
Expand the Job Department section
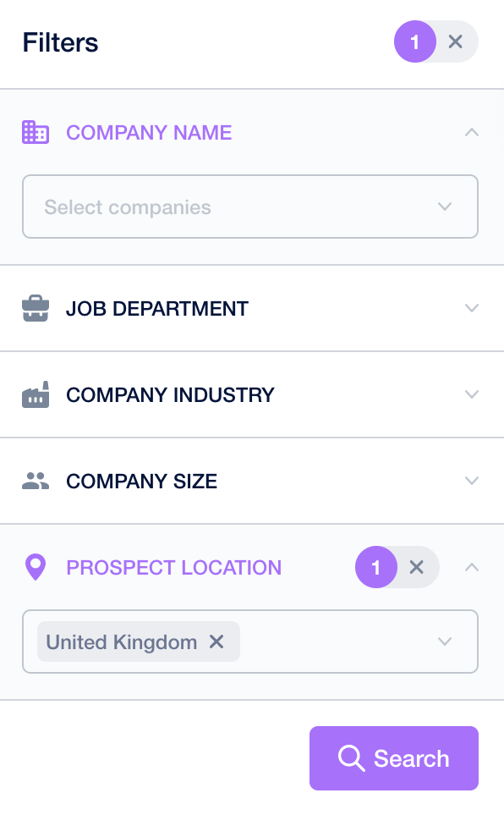472,308
